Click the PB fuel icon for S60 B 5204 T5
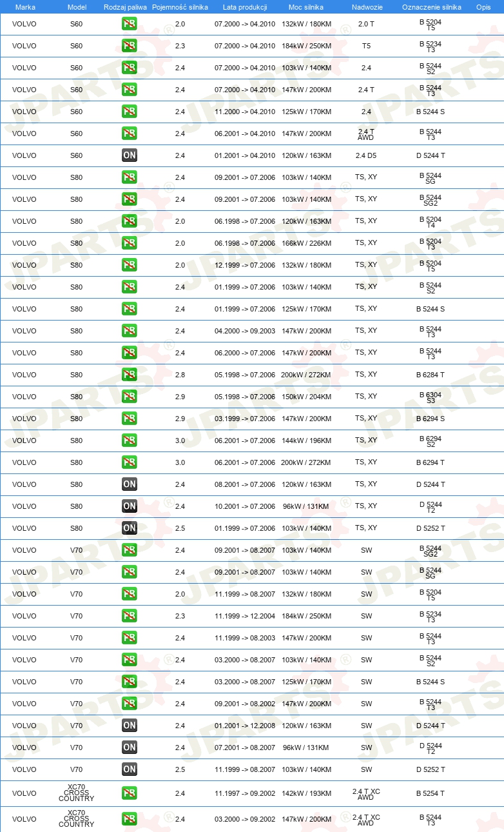 click(129, 25)
